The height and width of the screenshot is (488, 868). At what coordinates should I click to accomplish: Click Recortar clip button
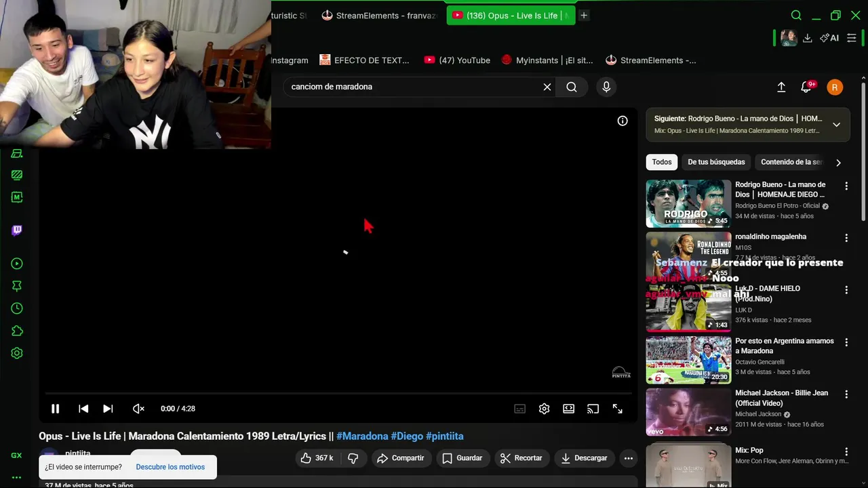click(x=521, y=458)
